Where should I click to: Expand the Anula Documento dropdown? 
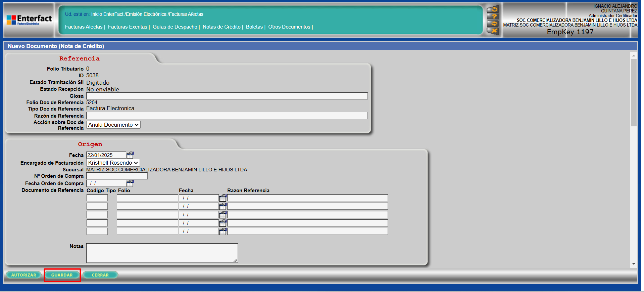(x=113, y=125)
